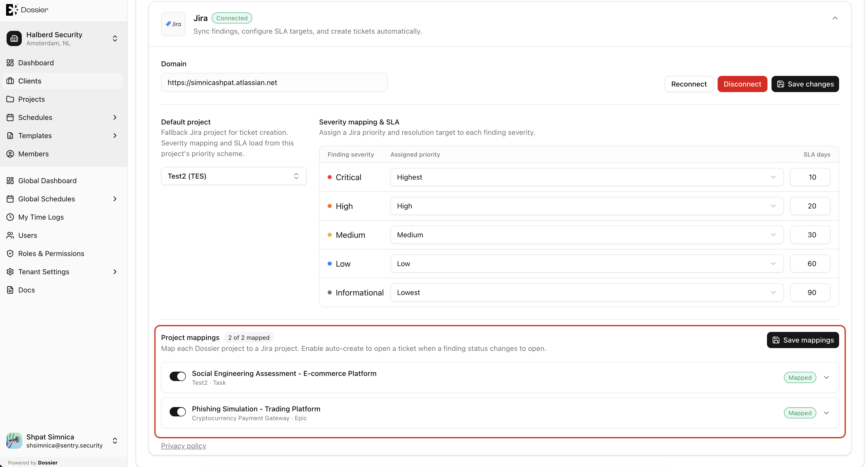The width and height of the screenshot is (868, 467).
Task: Click the Dashboard grid icon
Action: click(x=10, y=63)
